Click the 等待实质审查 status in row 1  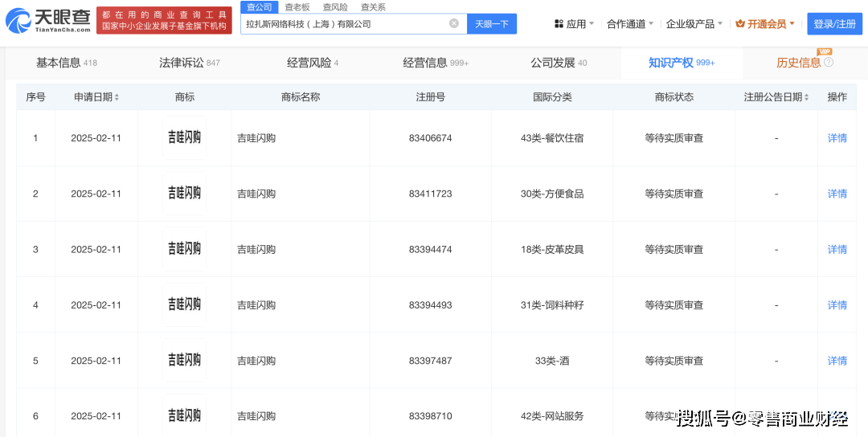[x=674, y=138]
